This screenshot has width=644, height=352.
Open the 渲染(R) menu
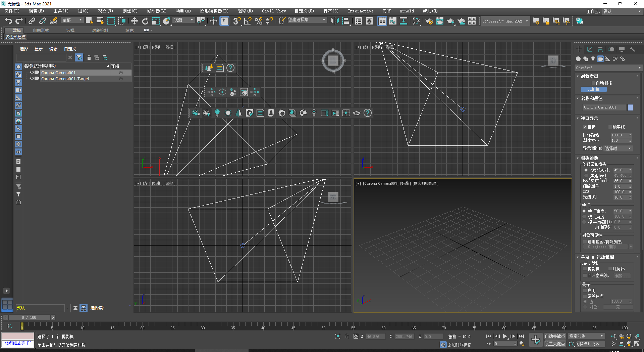245,11
